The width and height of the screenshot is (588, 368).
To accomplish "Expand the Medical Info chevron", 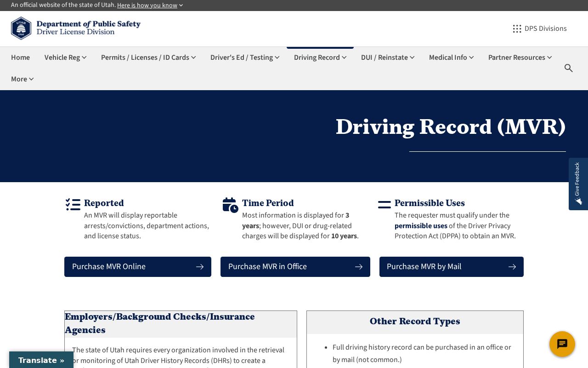I will click(471, 57).
